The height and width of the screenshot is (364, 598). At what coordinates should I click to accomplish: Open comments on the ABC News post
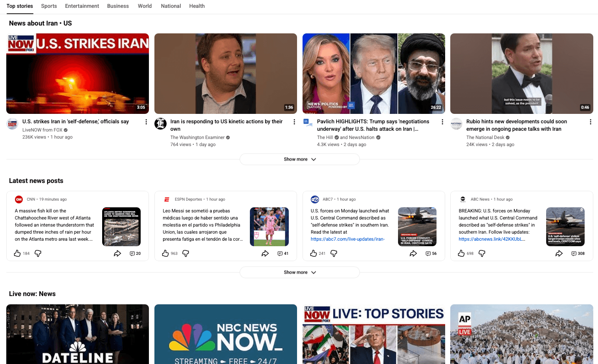[578, 253]
